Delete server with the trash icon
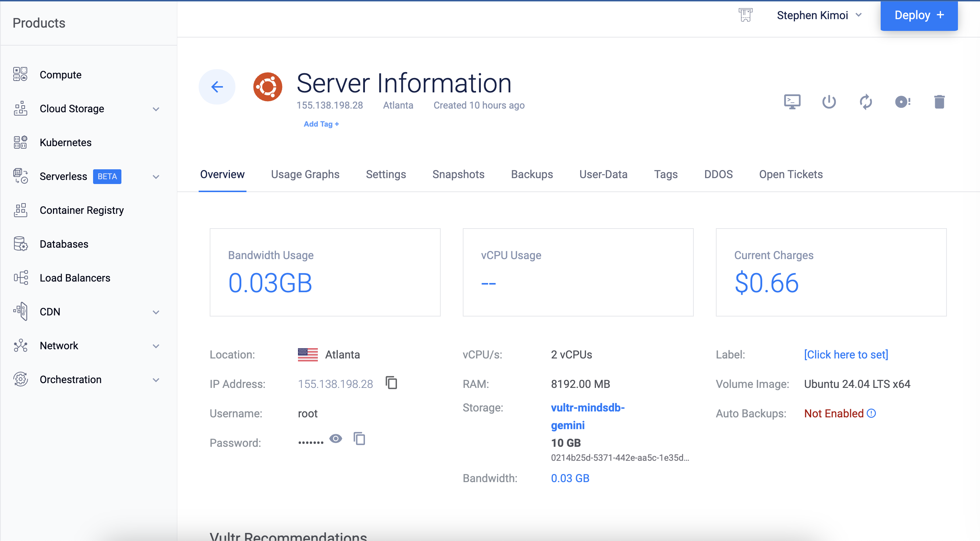The height and width of the screenshot is (541, 980). click(x=939, y=102)
